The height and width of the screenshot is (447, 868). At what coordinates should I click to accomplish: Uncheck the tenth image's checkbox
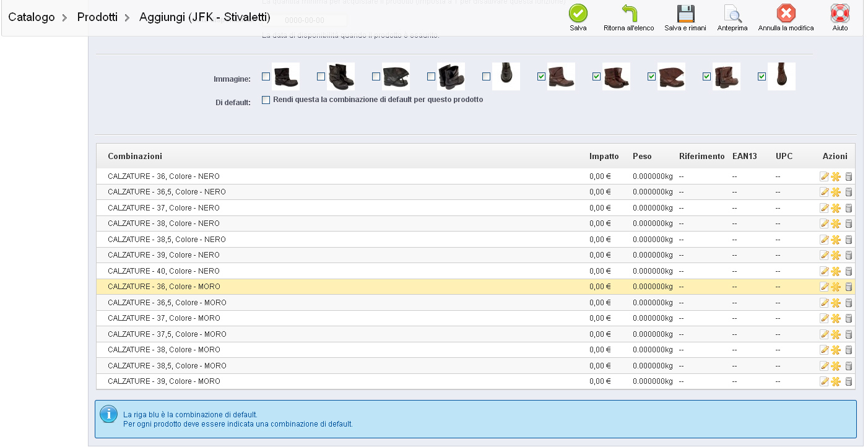[x=762, y=77]
